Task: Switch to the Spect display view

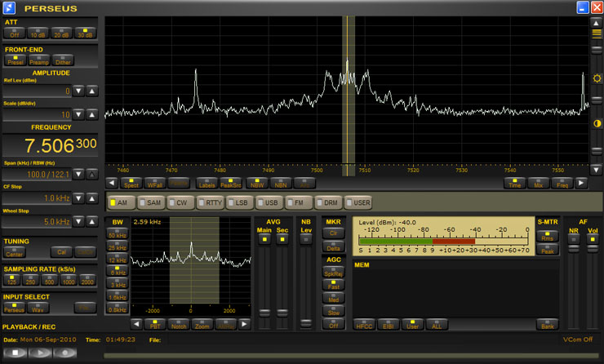Action: (131, 184)
